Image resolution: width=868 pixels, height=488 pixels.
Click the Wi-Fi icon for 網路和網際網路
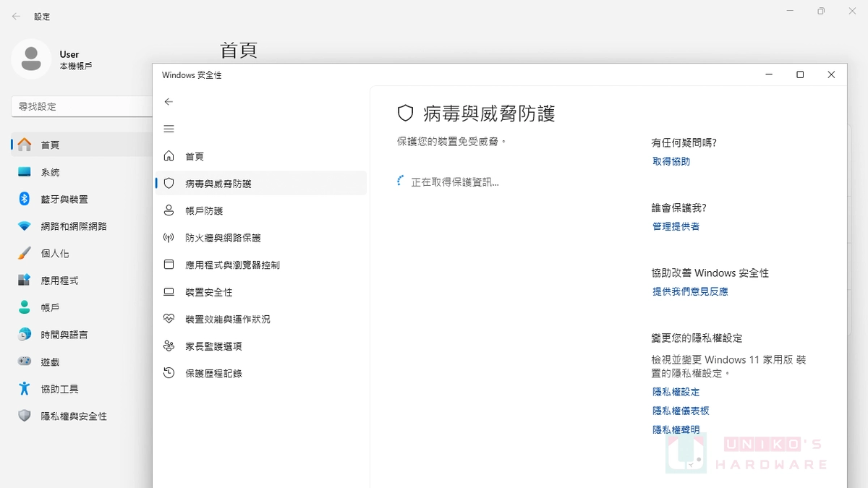point(25,226)
